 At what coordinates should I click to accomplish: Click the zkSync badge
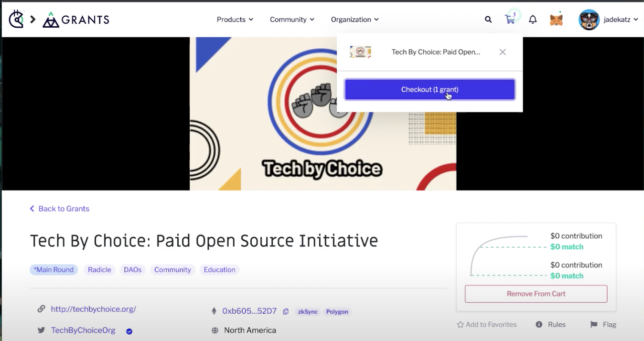tap(307, 311)
